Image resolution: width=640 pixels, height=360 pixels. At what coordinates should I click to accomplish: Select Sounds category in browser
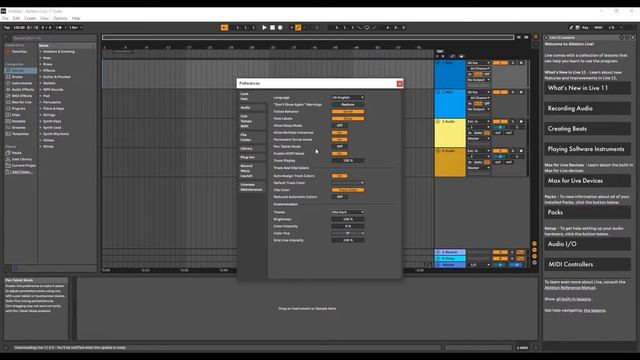pyautogui.click(x=20, y=71)
